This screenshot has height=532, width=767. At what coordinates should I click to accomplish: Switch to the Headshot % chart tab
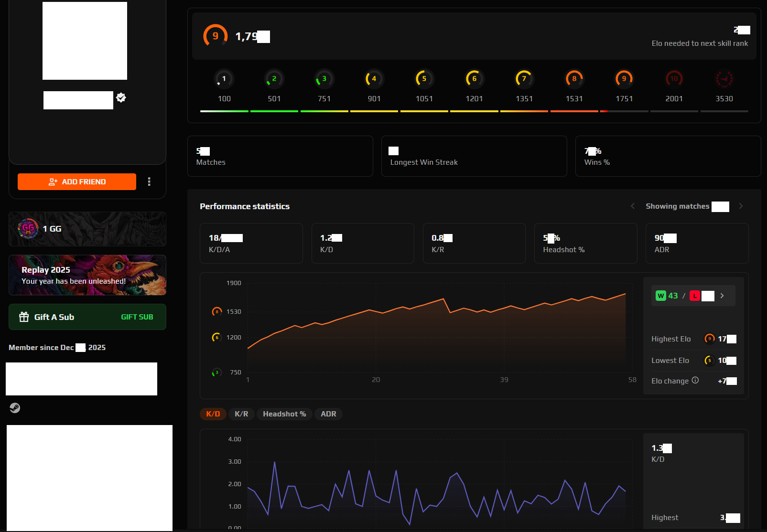(x=284, y=414)
